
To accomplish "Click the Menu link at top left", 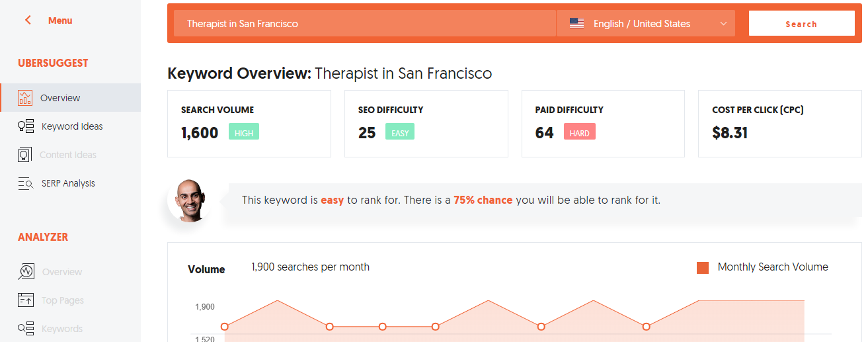I will click(60, 21).
